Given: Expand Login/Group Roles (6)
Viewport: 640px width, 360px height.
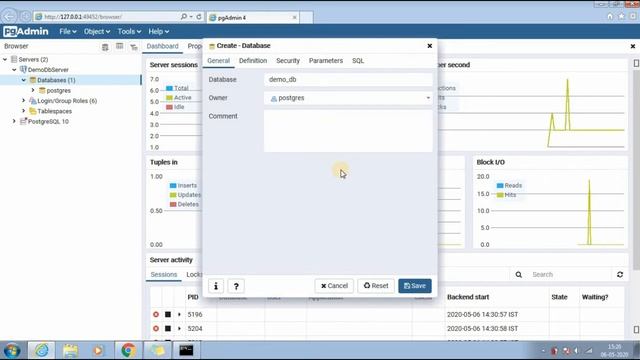Looking at the screenshot, I should click(24, 100).
